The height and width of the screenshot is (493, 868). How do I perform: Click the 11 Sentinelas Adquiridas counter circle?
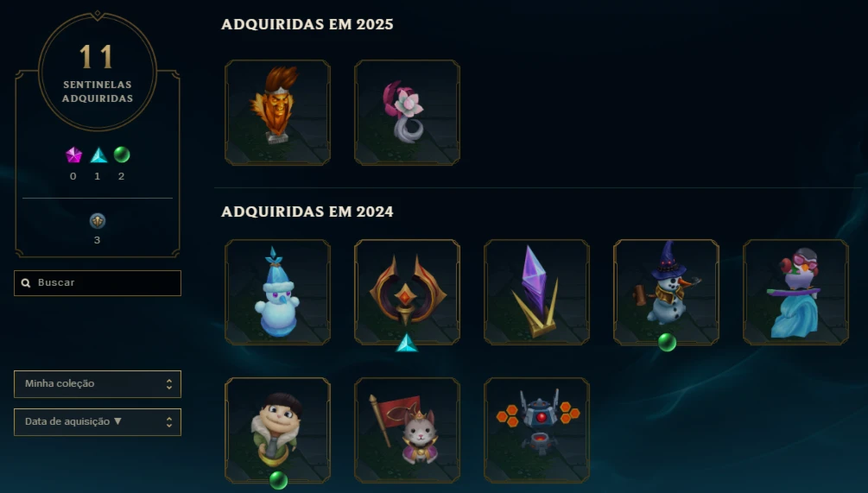[98, 72]
